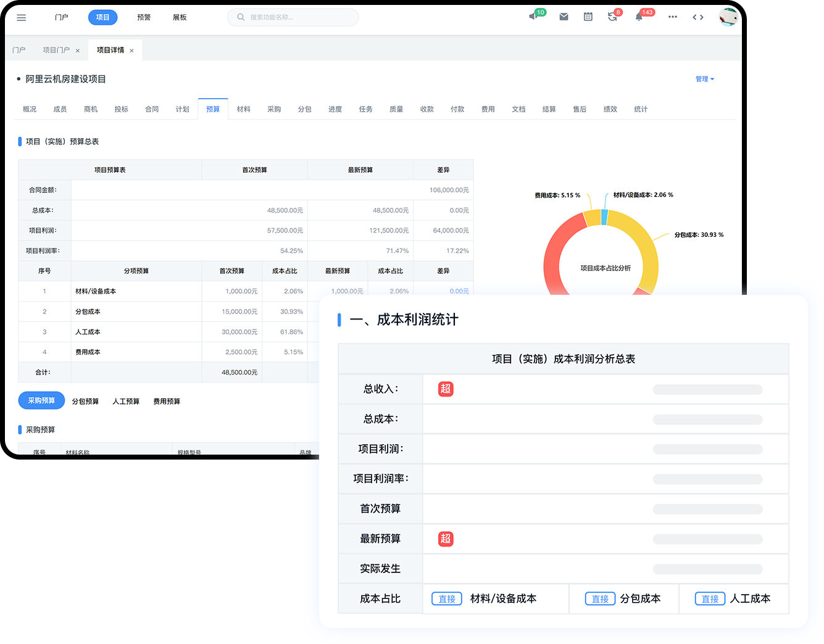Open the user avatar profile
Viewport: 824px width, 644px height.
(728, 17)
